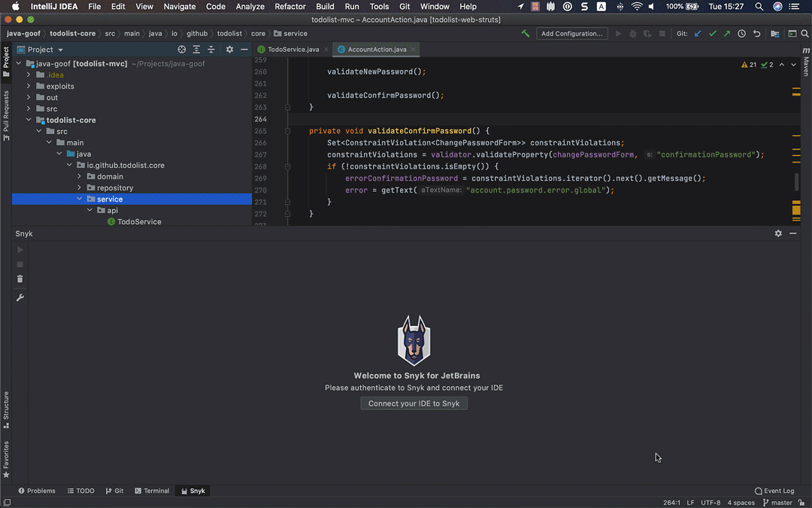Screen dimensions: 812x508
Task: Open the Analyze menu
Action: coord(250,7)
